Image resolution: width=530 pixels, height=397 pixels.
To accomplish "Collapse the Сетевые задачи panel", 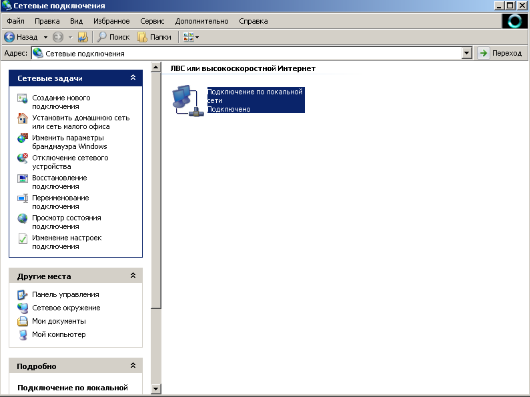I will point(133,78).
